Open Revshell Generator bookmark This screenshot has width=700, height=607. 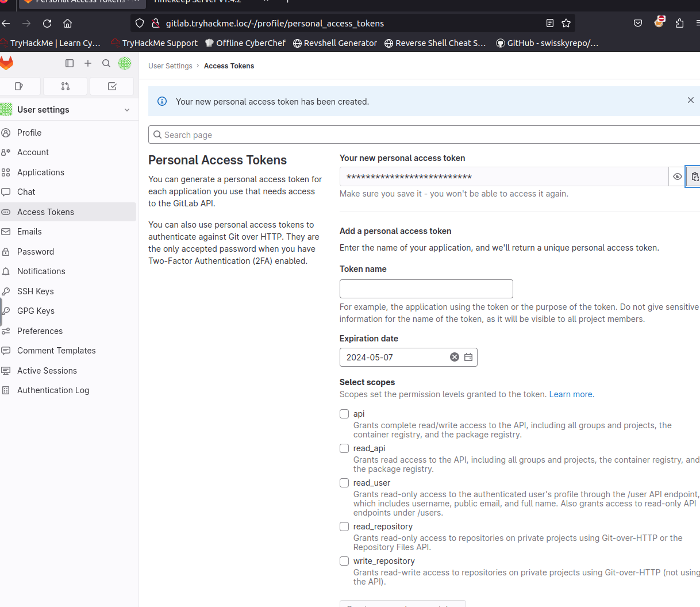point(335,43)
